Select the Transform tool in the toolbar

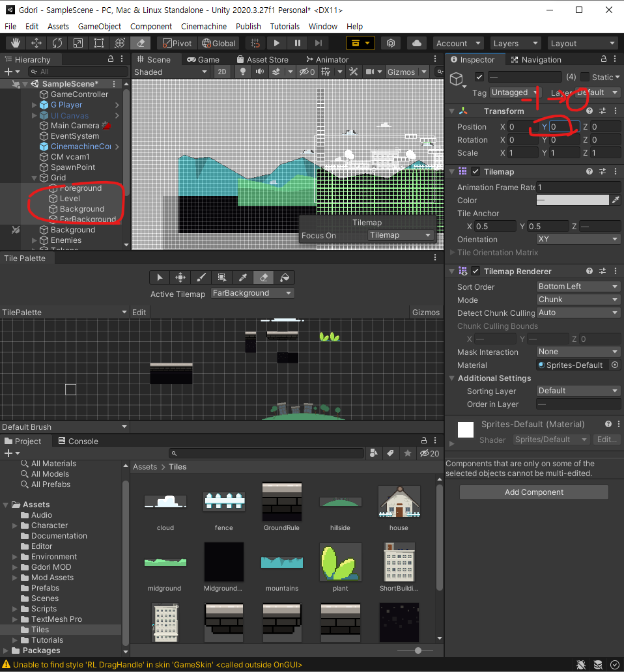point(120,43)
